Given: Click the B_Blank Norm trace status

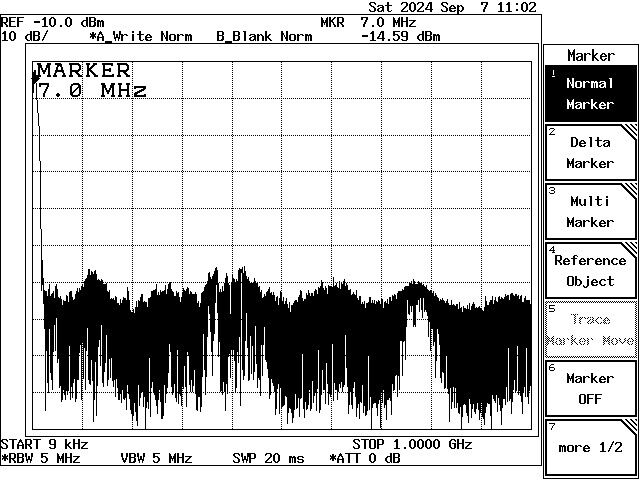Looking at the screenshot, I should click(264, 37).
